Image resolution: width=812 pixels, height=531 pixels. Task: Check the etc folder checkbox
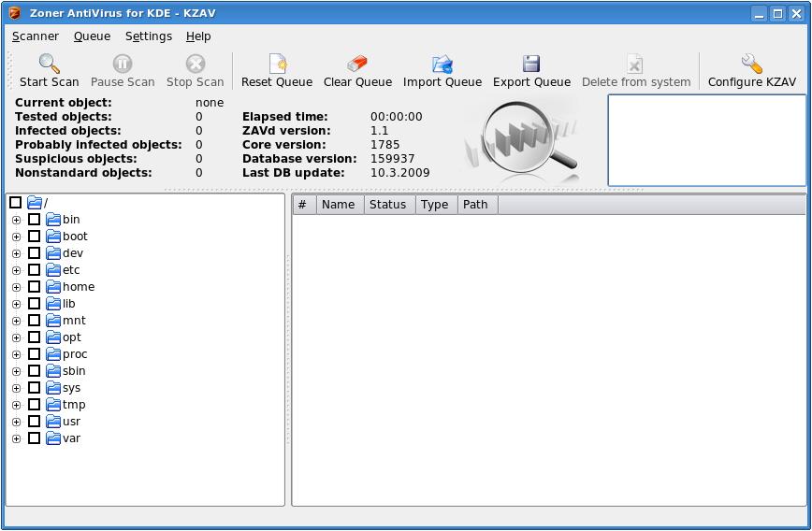pyautogui.click(x=35, y=270)
